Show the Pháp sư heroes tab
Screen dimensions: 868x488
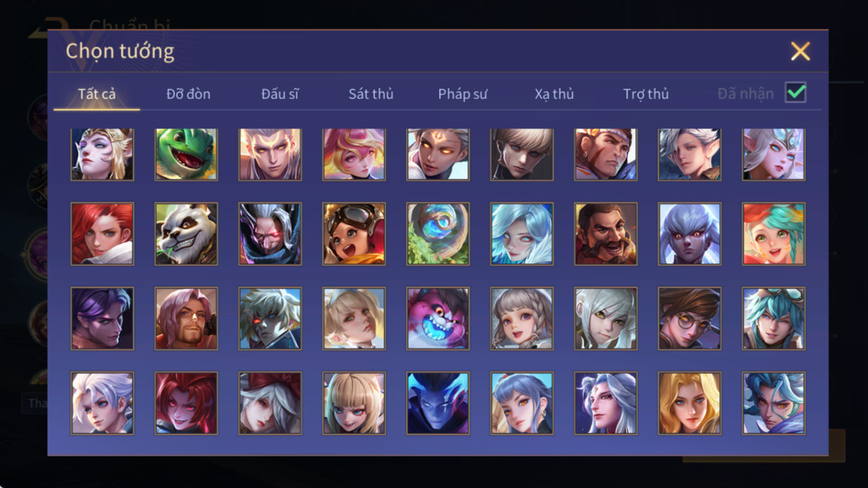pos(463,94)
